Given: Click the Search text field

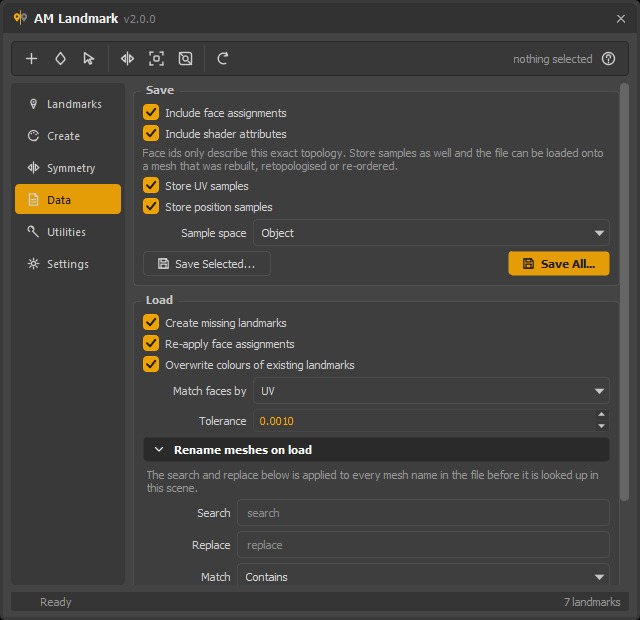Looking at the screenshot, I should pyautogui.click(x=423, y=513).
